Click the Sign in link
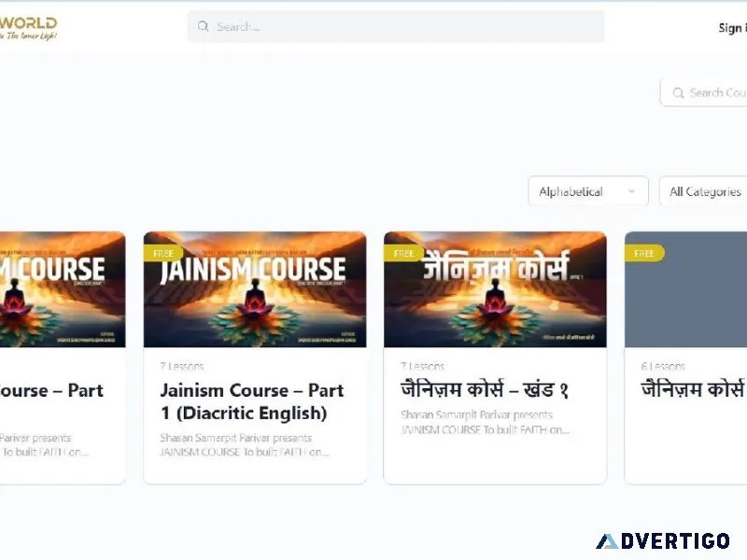Screen dimensions: 747x560 (733, 28)
